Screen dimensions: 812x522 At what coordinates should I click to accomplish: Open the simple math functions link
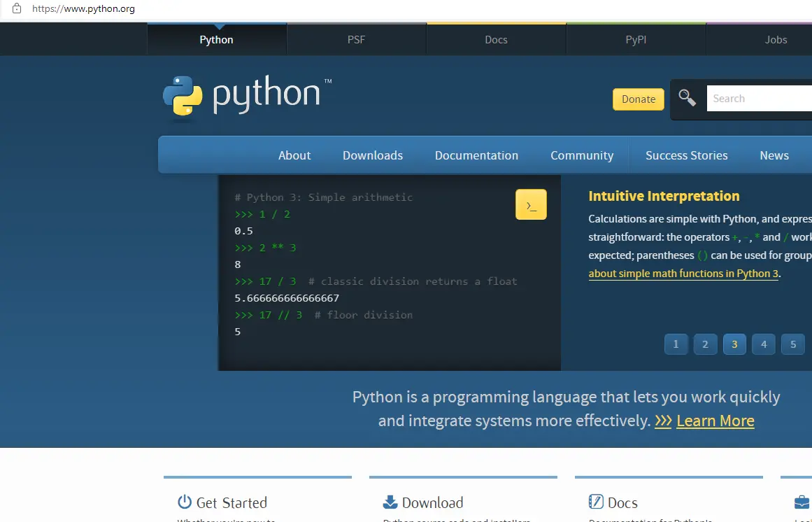[683, 274]
